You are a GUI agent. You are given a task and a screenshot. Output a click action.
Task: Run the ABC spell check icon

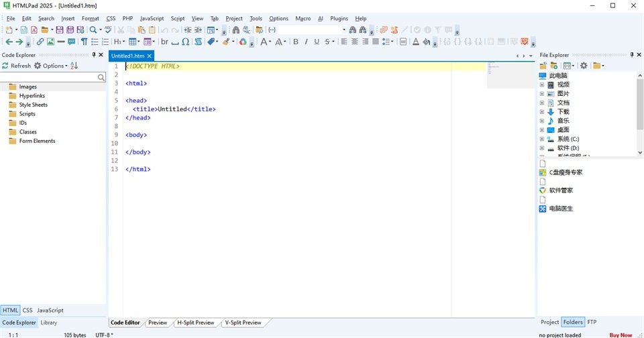coord(108,30)
